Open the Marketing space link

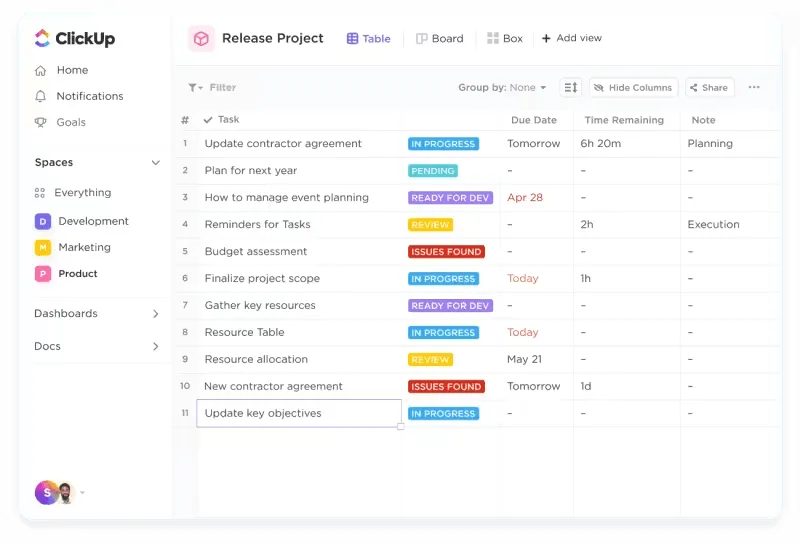pyautogui.click(x=84, y=248)
